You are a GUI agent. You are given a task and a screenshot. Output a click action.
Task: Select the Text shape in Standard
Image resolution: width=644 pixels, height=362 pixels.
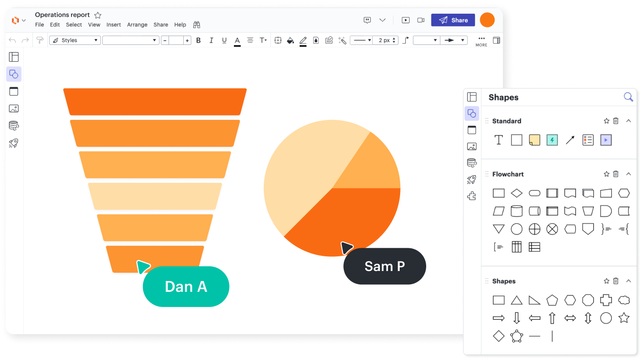[499, 140]
